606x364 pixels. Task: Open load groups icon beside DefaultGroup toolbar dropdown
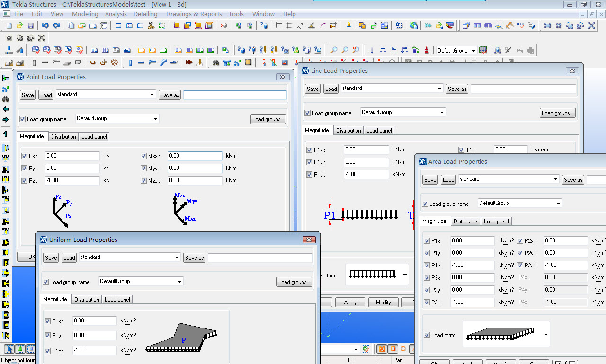pos(483,50)
